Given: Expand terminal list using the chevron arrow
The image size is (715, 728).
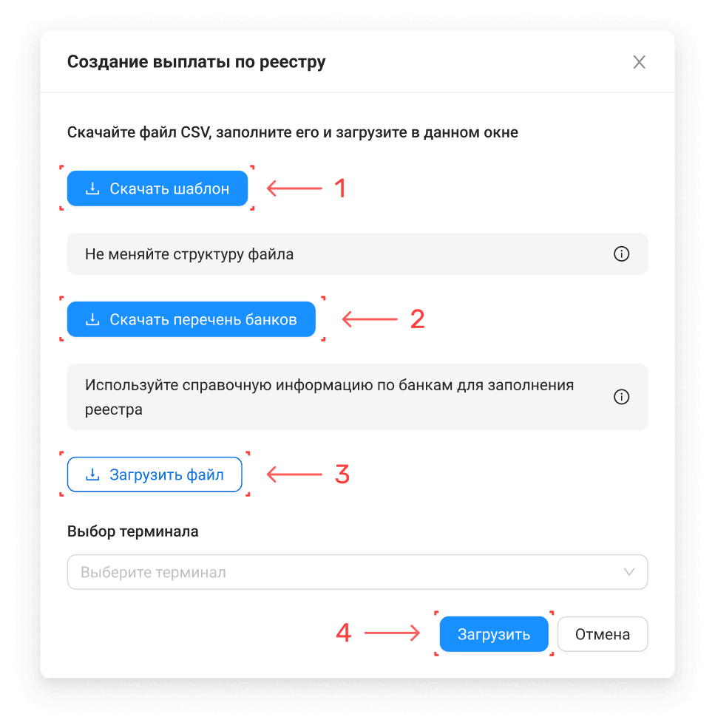Looking at the screenshot, I should pyautogui.click(x=629, y=572).
